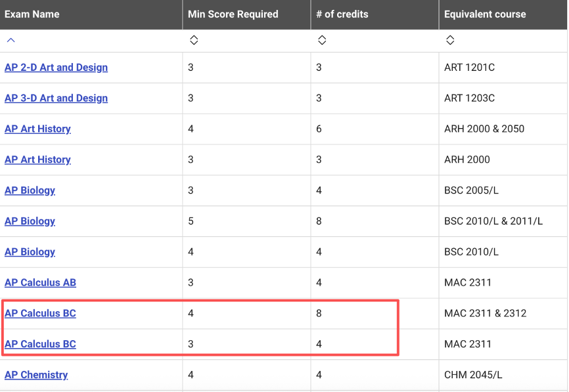Open AP Calculus BC link in MAC 2311 only row
569x392 pixels.
point(40,344)
